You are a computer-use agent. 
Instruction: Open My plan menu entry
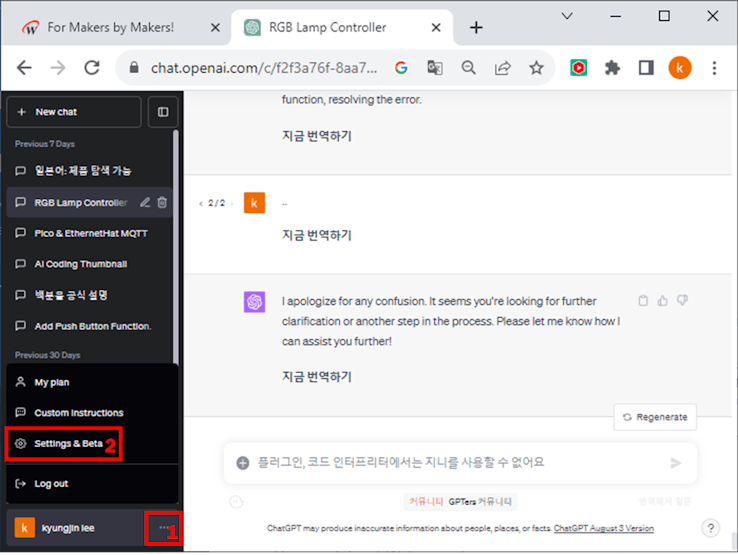pyautogui.click(x=92, y=382)
